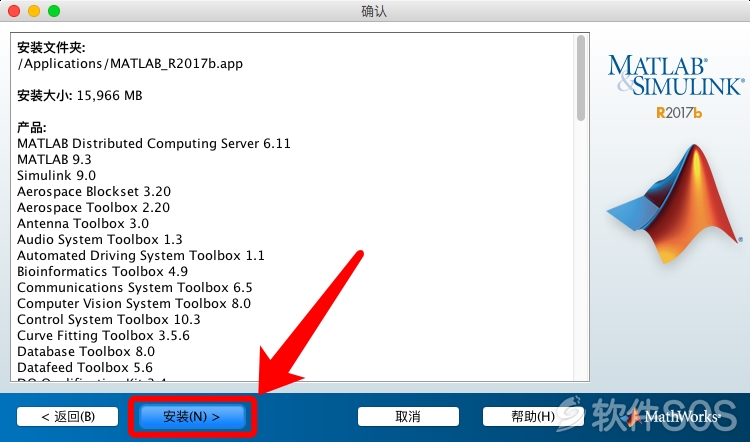
Task: Select the Antenna Toolbox 3.0 line
Action: point(83,223)
